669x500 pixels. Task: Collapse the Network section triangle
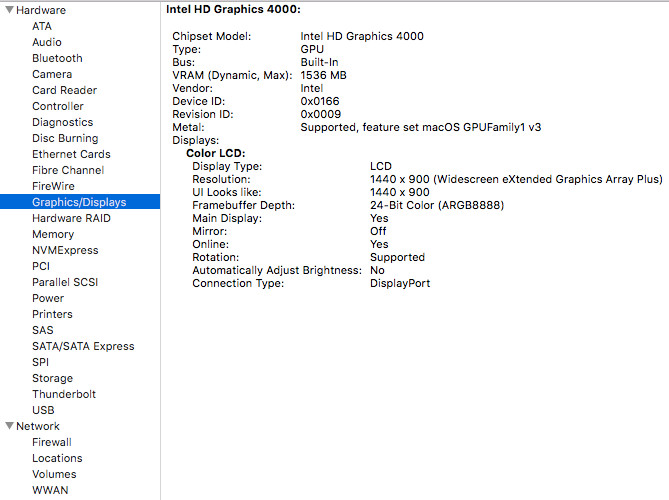[9, 425]
